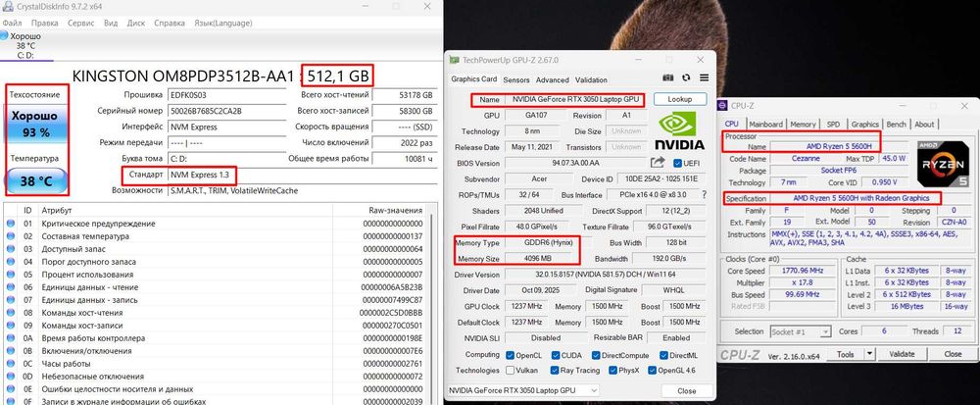
Task: Open GPU selection dropdown in GPU-Z
Action: 523,390
